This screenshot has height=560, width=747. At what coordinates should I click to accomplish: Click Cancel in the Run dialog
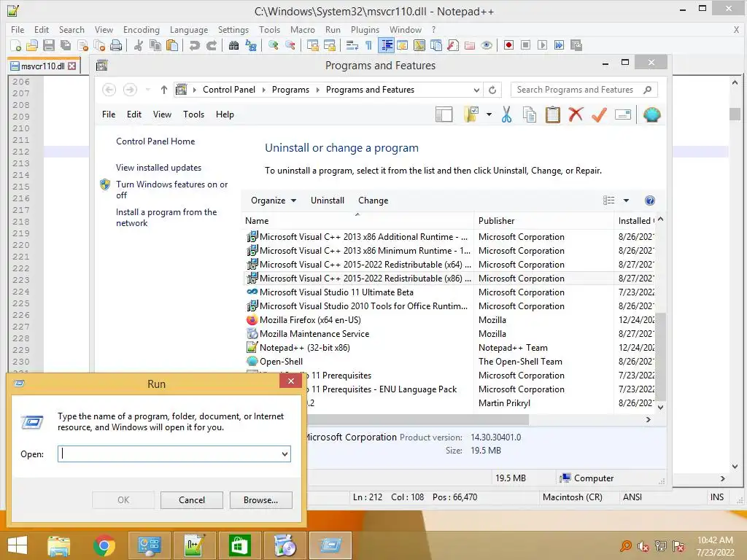click(x=192, y=500)
